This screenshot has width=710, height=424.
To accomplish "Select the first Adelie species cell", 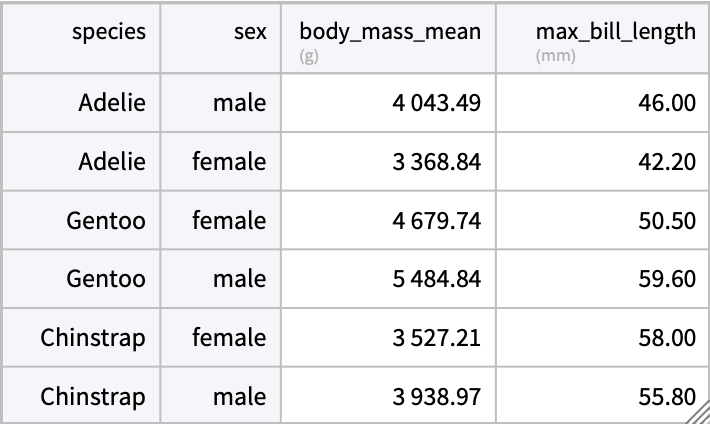I will point(112,103).
